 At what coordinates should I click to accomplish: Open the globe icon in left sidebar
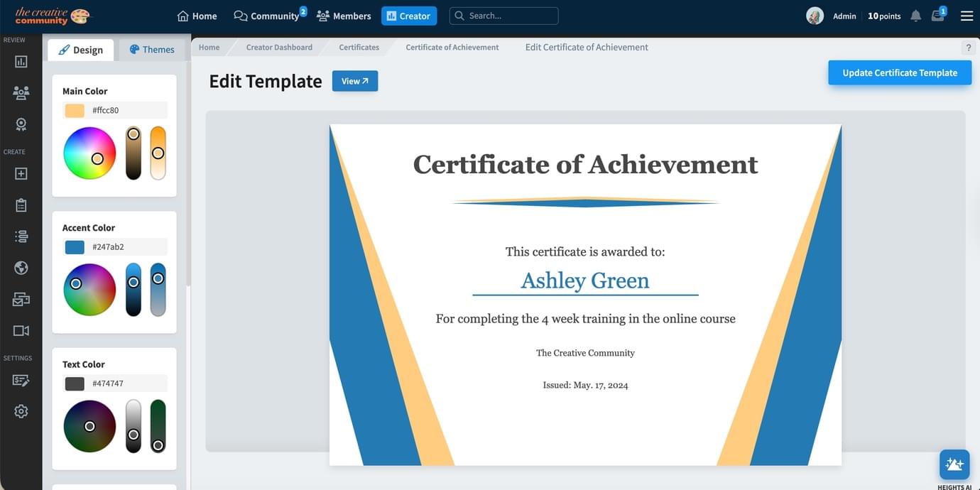click(x=21, y=268)
